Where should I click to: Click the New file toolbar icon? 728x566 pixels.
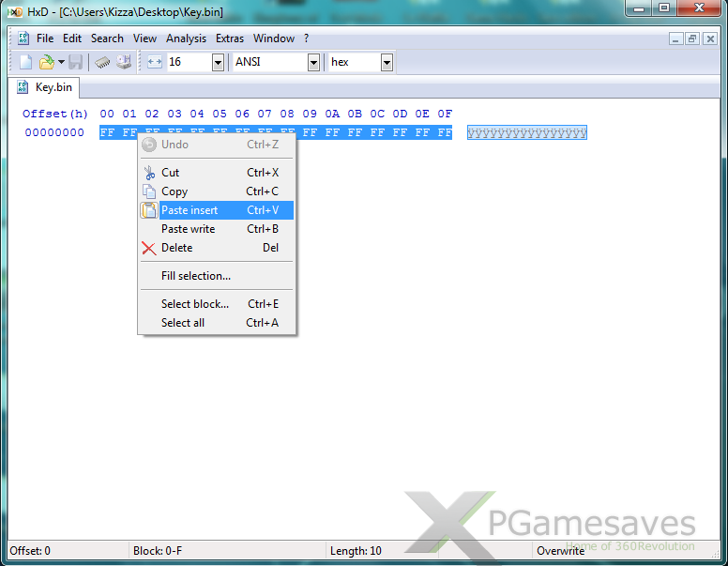[x=25, y=62]
